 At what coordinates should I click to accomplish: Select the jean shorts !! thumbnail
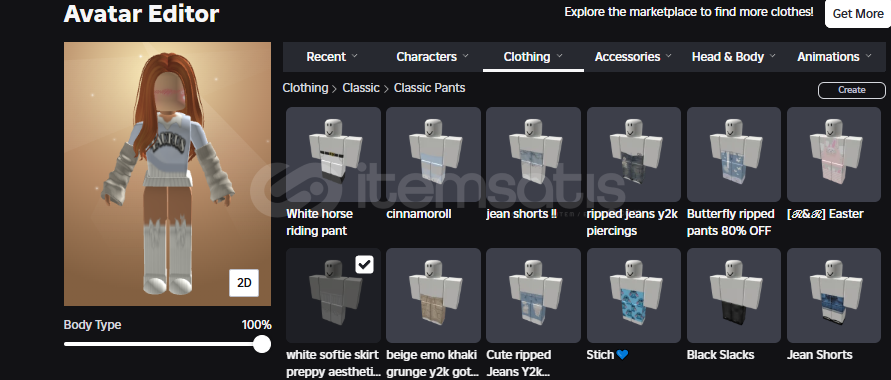click(x=533, y=154)
